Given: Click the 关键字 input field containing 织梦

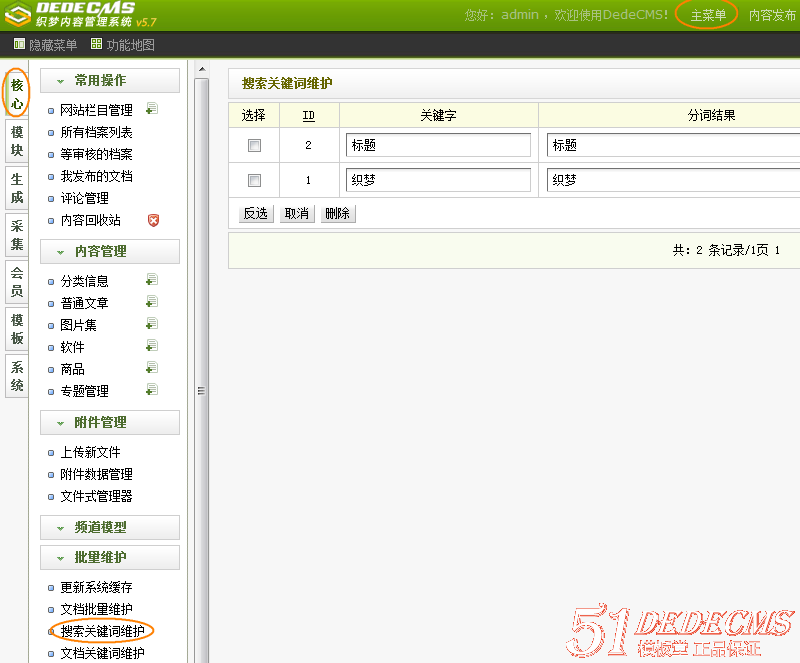Looking at the screenshot, I should coord(438,180).
